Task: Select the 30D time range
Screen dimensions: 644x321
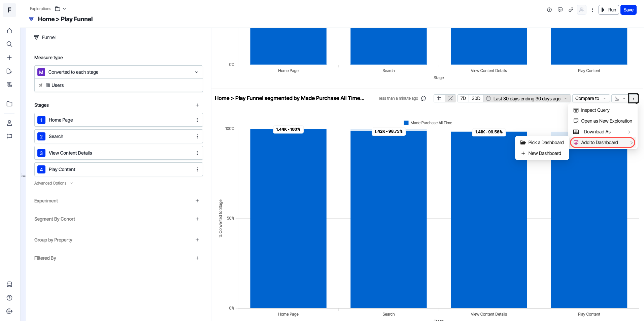Action: (476, 98)
